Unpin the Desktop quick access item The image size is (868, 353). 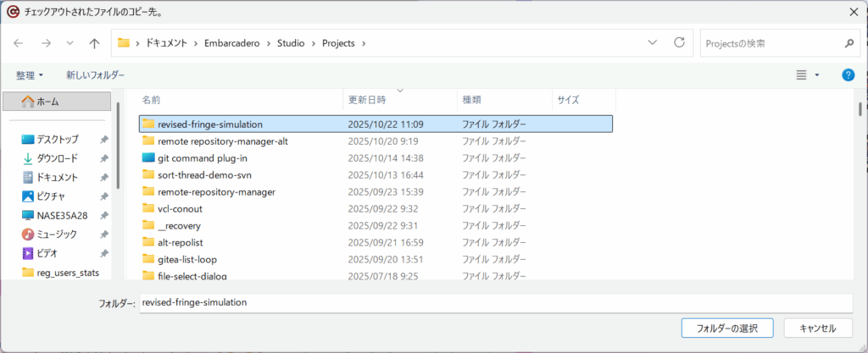pyautogui.click(x=103, y=140)
